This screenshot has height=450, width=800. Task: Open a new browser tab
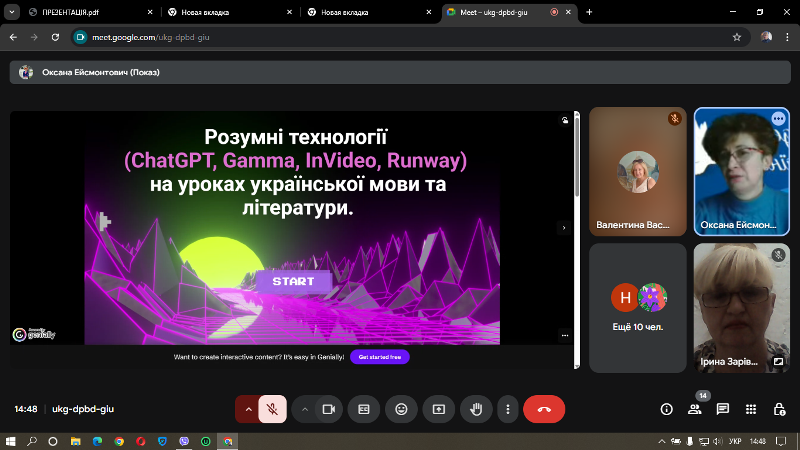pyautogui.click(x=589, y=12)
